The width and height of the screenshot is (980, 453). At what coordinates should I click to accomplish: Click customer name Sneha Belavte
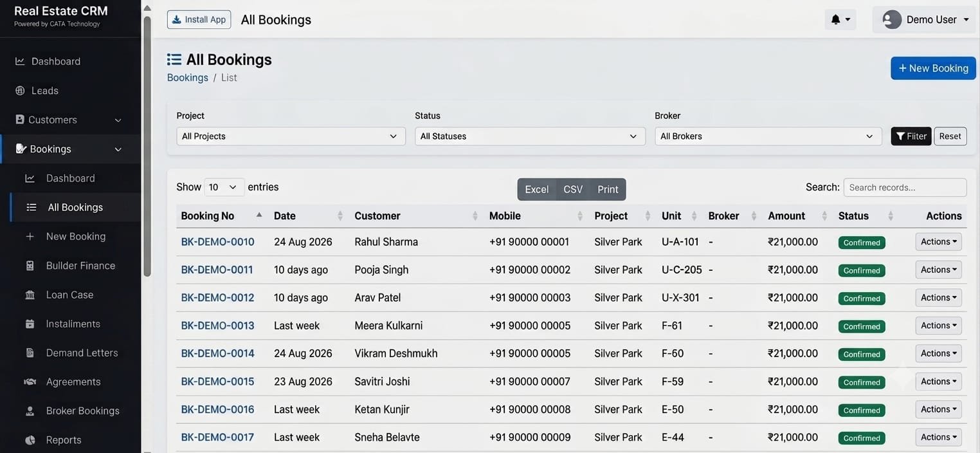point(387,437)
